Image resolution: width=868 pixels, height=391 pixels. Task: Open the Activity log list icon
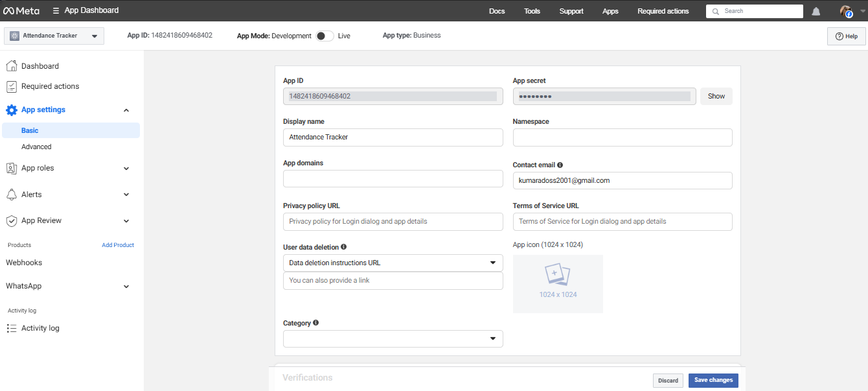[11, 327]
